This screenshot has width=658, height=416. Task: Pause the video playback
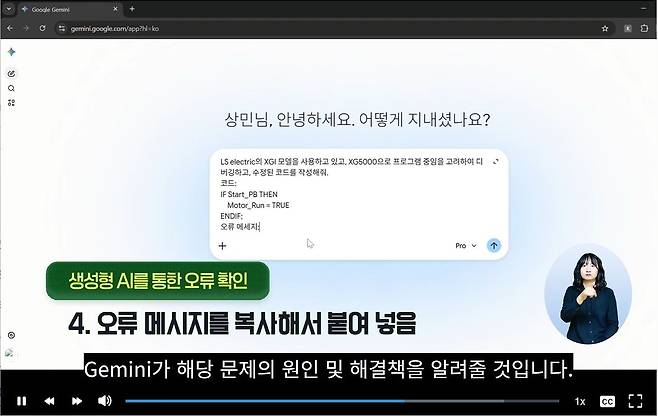(21, 401)
